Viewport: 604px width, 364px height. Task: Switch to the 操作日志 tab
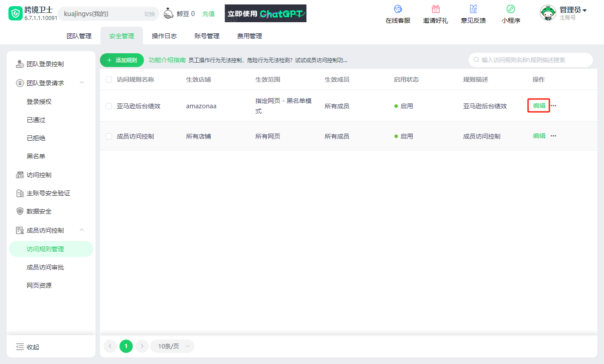[164, 36]
